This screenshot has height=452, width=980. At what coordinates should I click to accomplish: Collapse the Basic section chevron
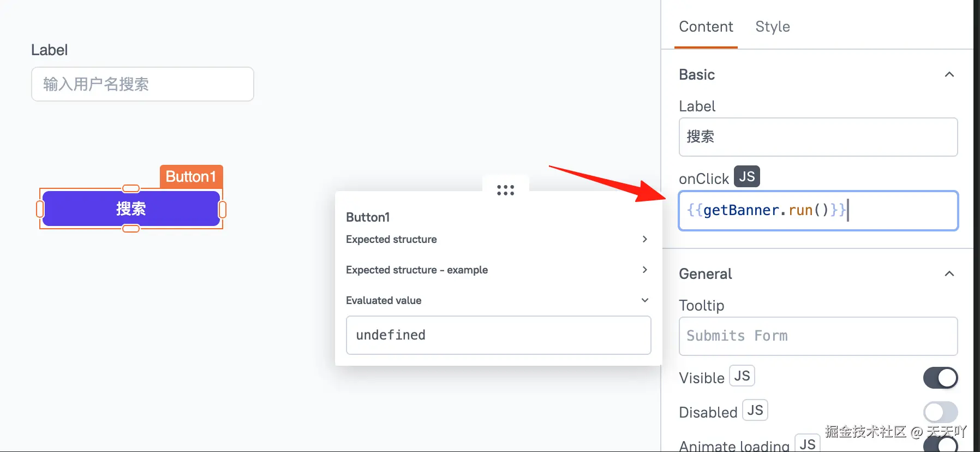pyautogui.click(x=949, y=75)
